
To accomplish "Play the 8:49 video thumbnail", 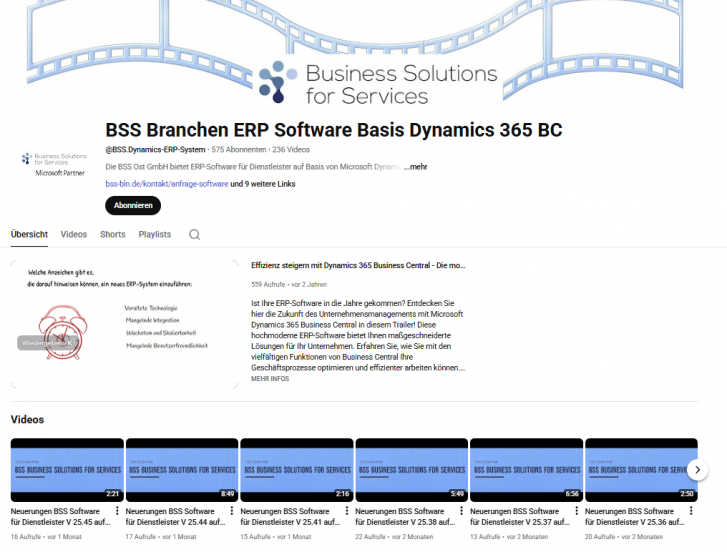I will coord(182,470).
